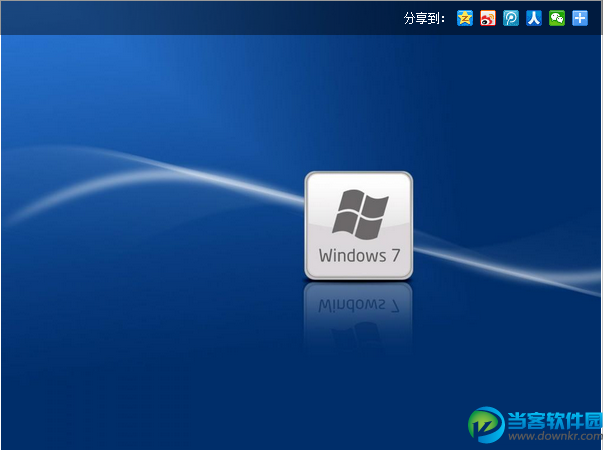604x450 pixels.
Task: Share to Tencent Weibo icon
Action: click(511, 18)
